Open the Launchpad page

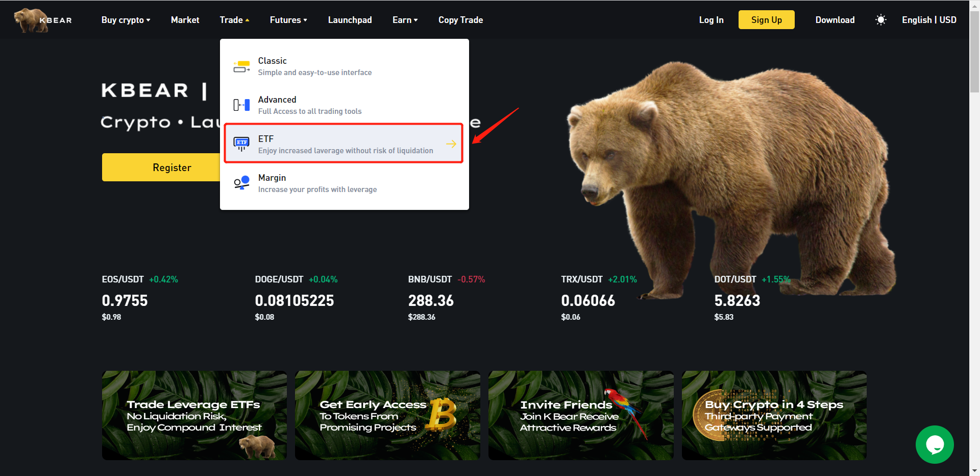350,20
